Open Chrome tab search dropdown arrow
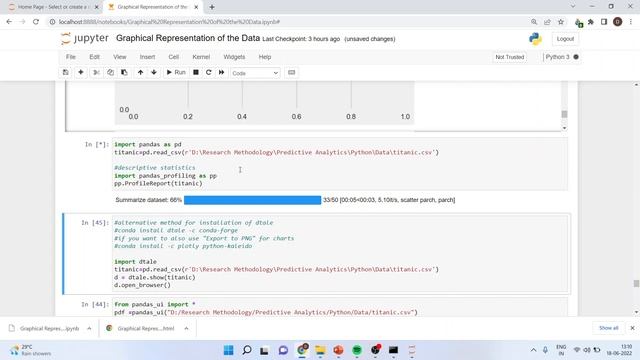The width and height of the screenshot is (640, 360). tap(573, 7)
